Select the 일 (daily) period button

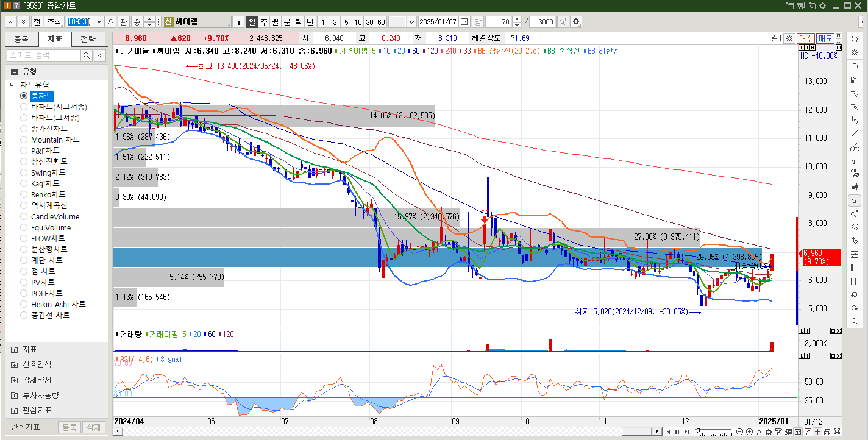[x=252, y=22]
